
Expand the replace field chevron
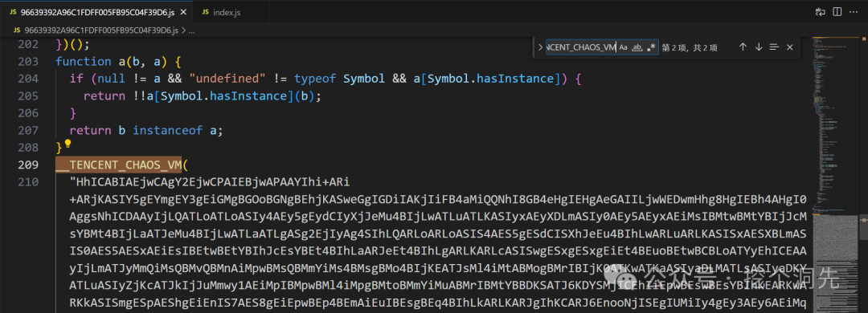[540, 47]
